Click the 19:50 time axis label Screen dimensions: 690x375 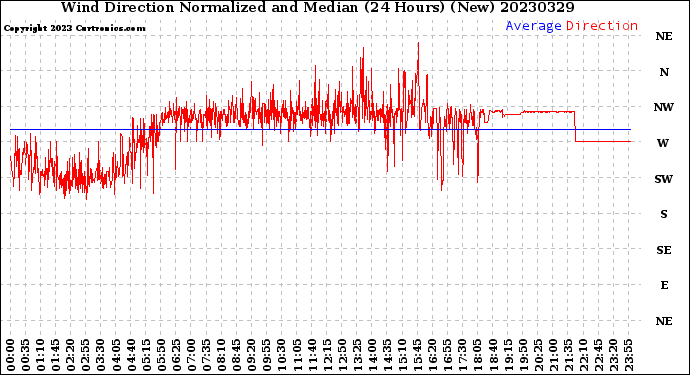point(523,355)
